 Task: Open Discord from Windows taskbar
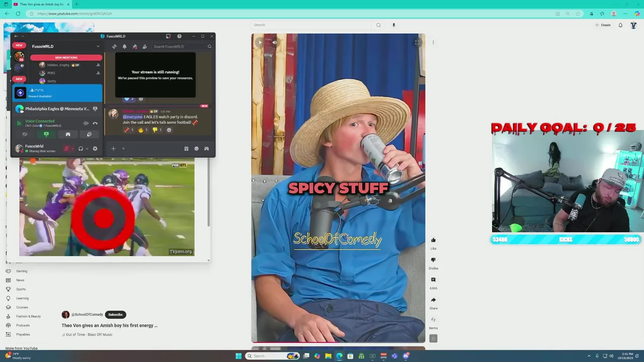(406, 356)
